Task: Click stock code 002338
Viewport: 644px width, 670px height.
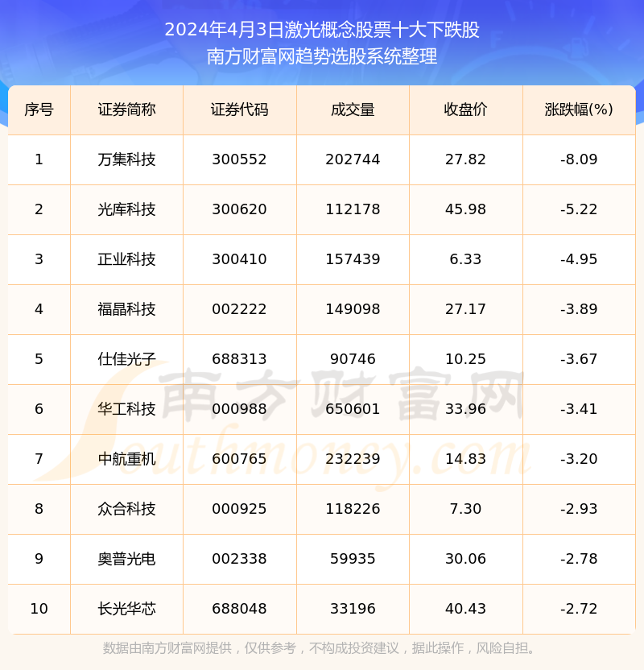Action: tap(239, 559)
